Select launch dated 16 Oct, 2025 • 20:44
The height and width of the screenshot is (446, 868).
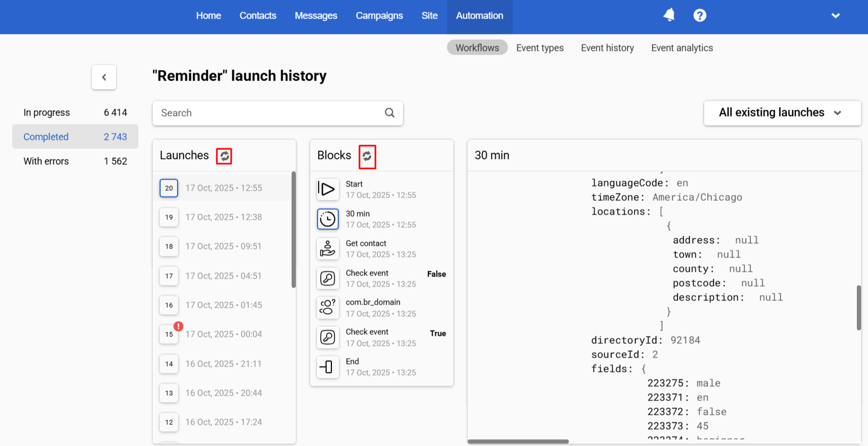(224, 393)
